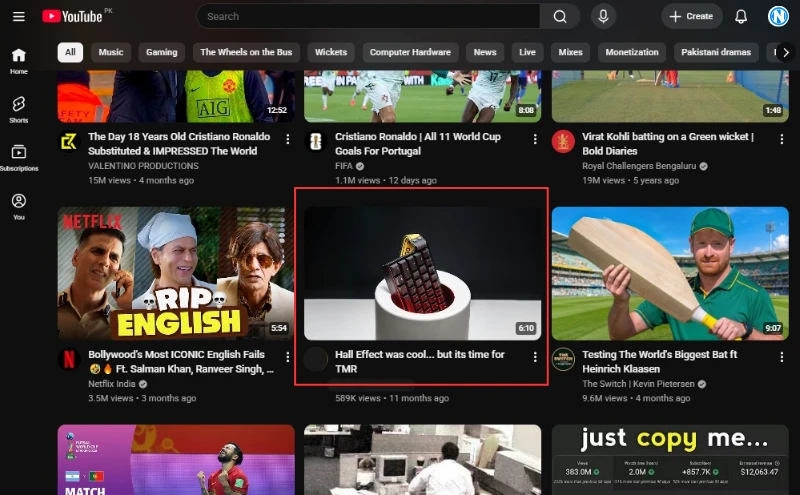800x495 pixels.
Task: Open Shorts in the sidebar
Action: point(19,110)
